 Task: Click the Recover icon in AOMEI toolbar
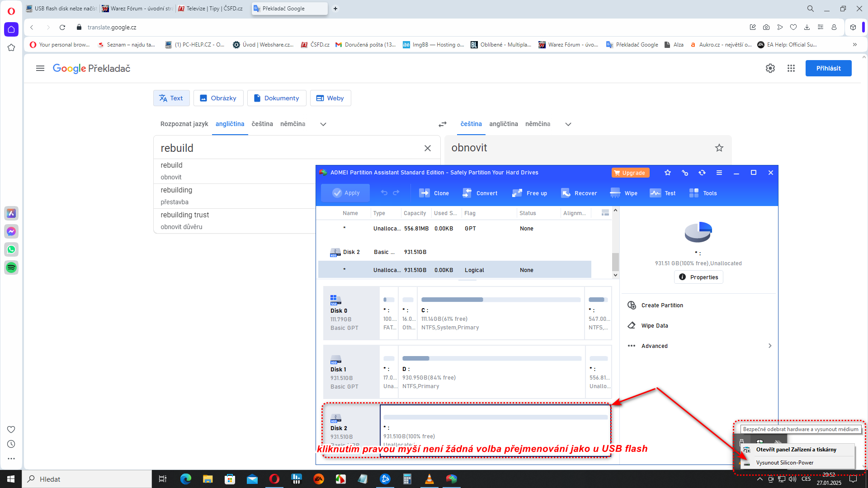[566, 193]
